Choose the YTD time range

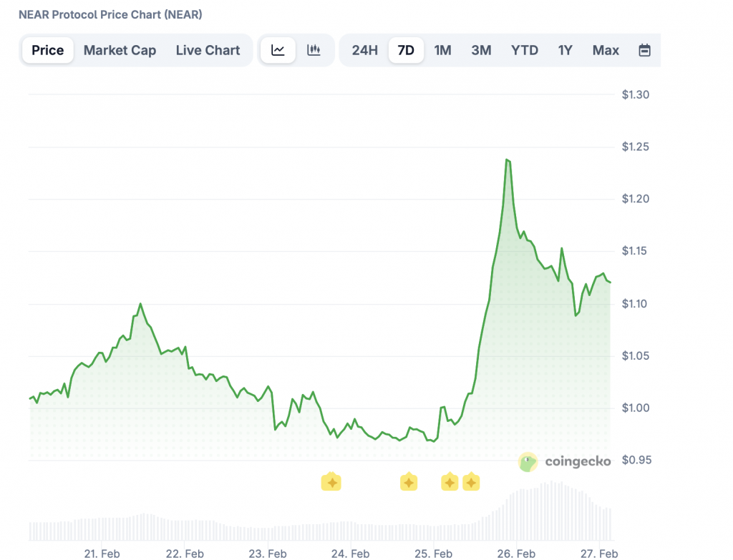pos(524,50)
